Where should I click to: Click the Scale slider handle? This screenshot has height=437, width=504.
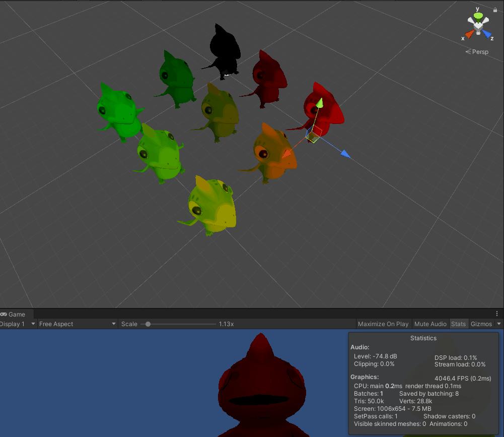148,324
